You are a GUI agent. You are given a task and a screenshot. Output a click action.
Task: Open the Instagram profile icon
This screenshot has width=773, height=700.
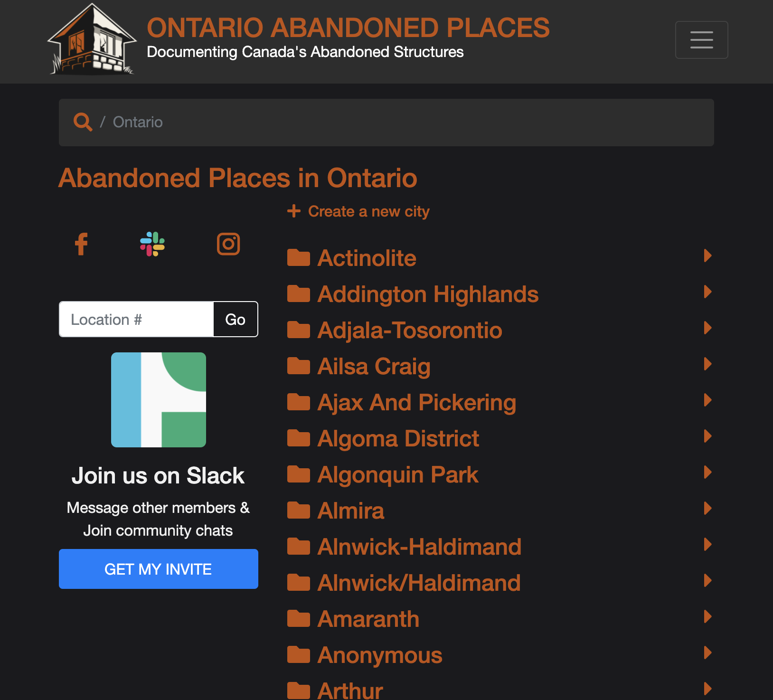[228, 244]
